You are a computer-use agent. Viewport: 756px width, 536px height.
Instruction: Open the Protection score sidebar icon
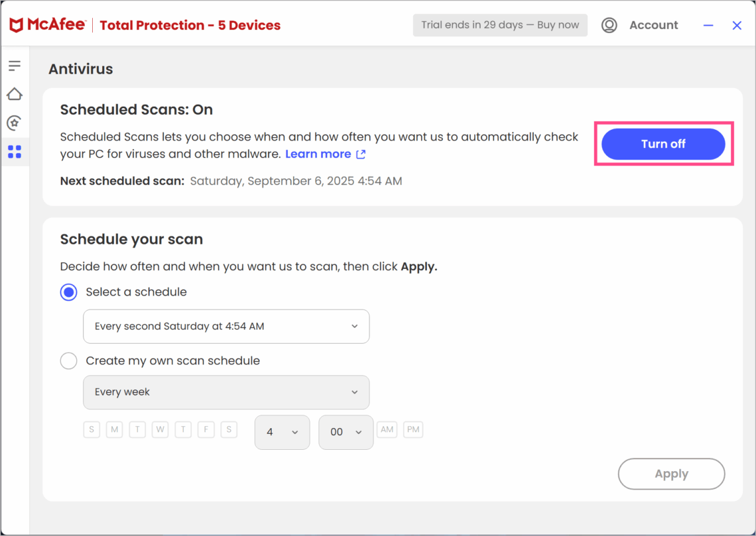pyautogui.click(x=15, y=123)
